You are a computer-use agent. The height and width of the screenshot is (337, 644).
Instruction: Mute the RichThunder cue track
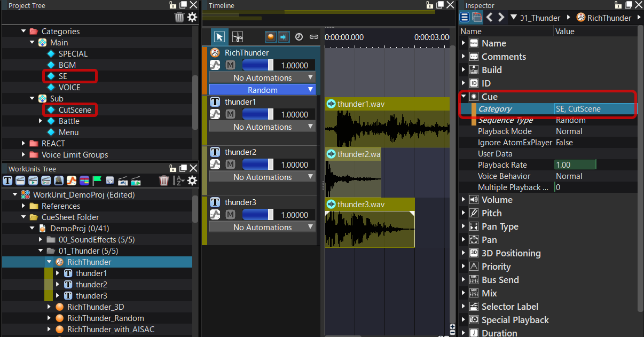pyautogui.click(x=230, y=65)
